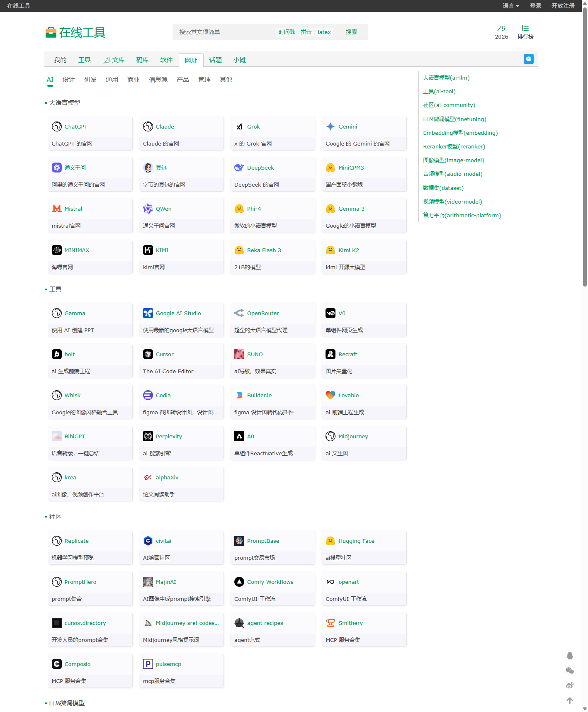This screenshot has width=588, height=712.
Task: Click the pulsemcp P icon
Action: click(148, 664)
